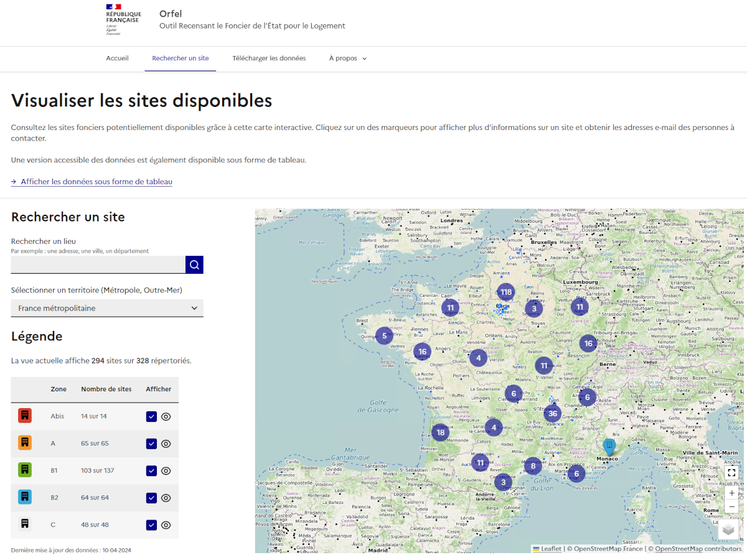Focus the Rechercher un lieu input field
The width and height of the screenshot is (747, 560).
[x=98, y=265]
